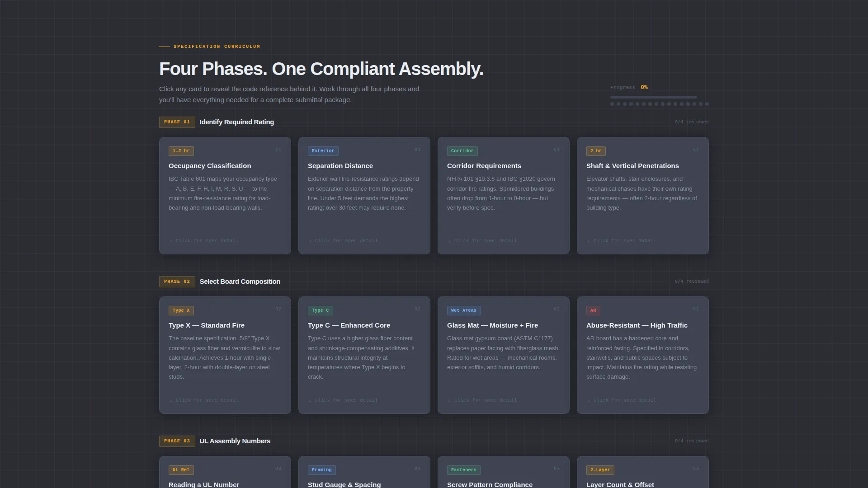Viewport: 868px width, 488px height.
Task: Click the 'Select Board Composition' phase heading
Action: (240, 282)
